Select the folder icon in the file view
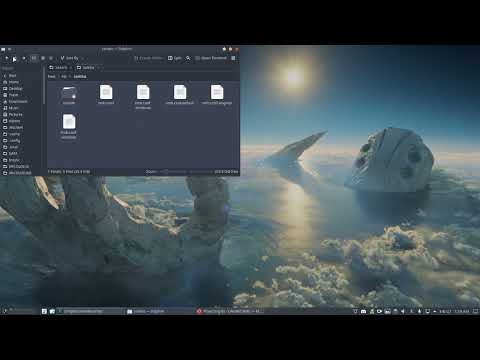 pyautogui.click(x=69, y=93)
